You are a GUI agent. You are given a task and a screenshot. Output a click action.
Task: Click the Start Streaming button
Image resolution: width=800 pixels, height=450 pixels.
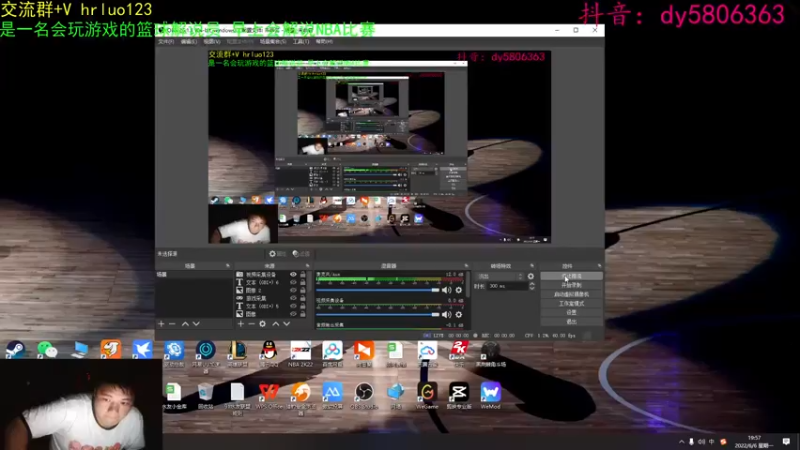(x=571, y=276)
